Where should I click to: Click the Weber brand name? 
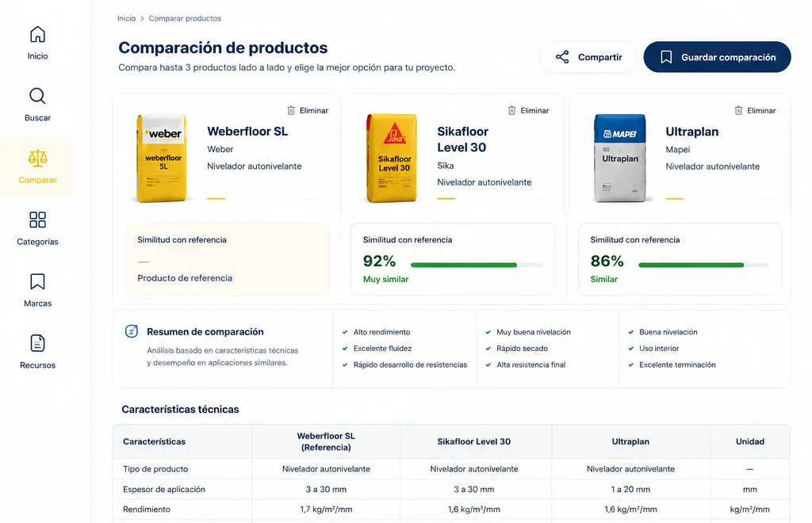pyautogui.click(x=220, y=149)
